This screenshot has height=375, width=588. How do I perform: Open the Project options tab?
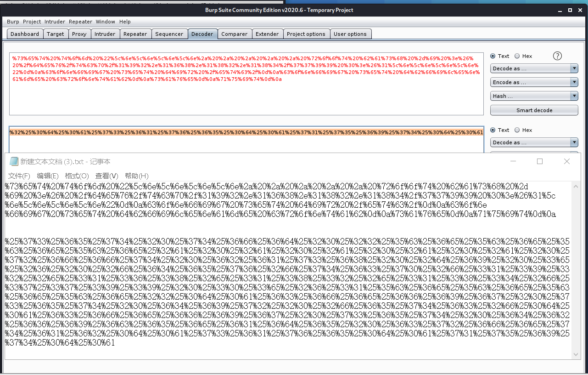(306, 34)
